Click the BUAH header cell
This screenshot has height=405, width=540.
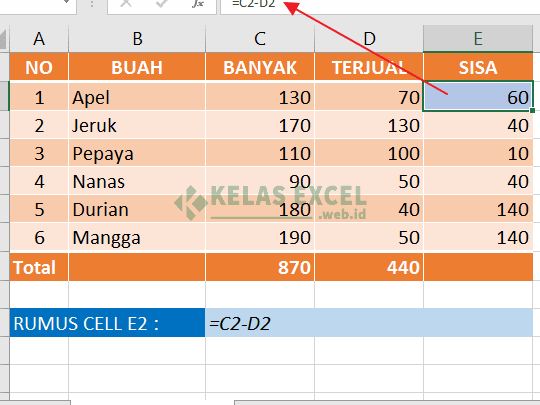(137, 66)
